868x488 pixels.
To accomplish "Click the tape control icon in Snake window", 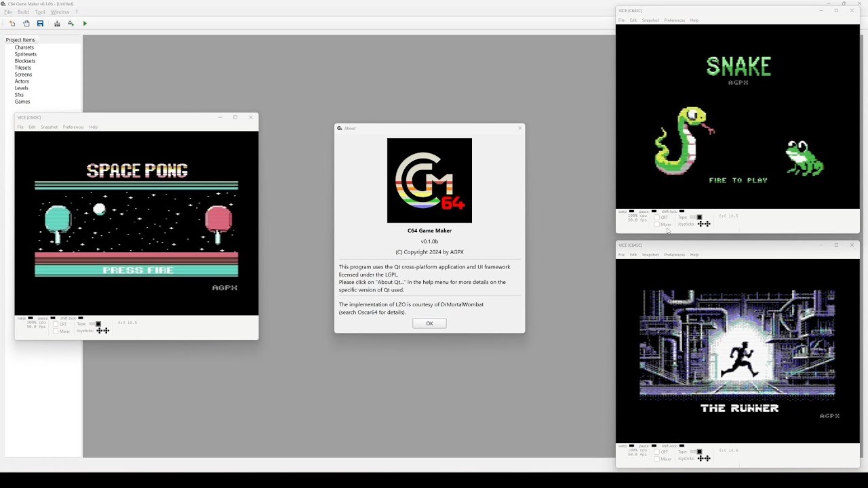I will point(699,218).
